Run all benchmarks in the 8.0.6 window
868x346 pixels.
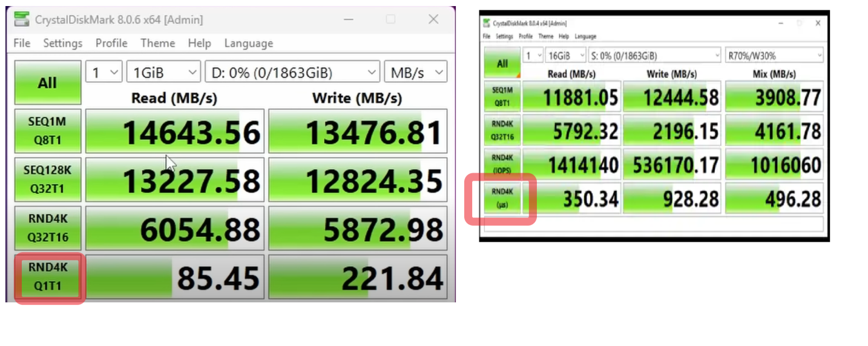pos(47,82)
